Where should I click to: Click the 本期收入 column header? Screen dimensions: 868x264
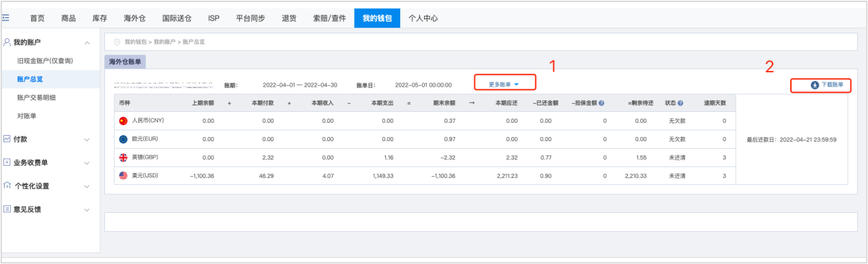coord(323,103)
